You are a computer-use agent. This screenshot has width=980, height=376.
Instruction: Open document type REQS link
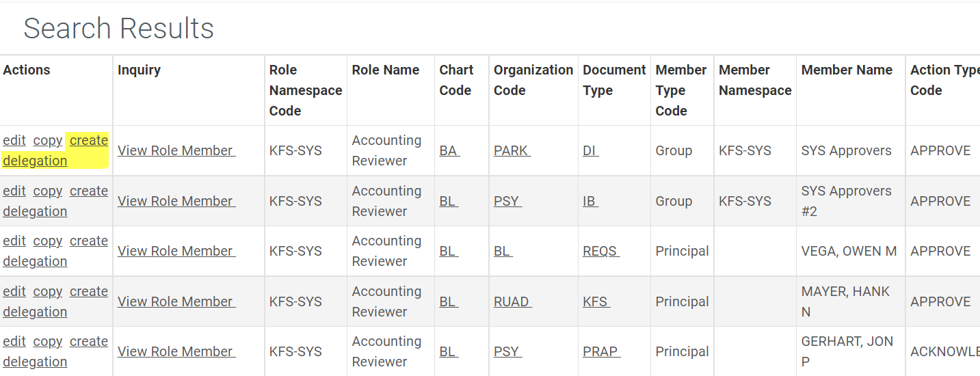(600, 252)
